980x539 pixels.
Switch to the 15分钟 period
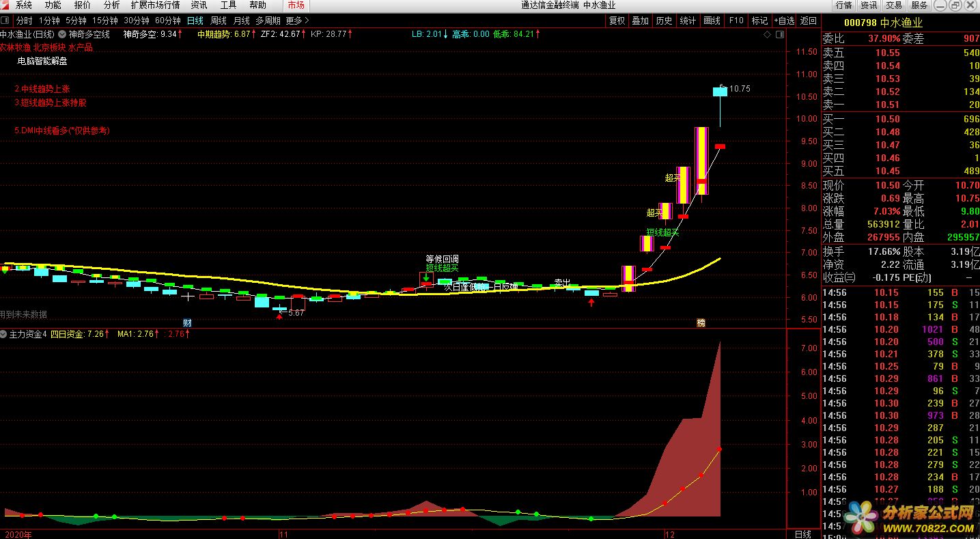[104, 20]
